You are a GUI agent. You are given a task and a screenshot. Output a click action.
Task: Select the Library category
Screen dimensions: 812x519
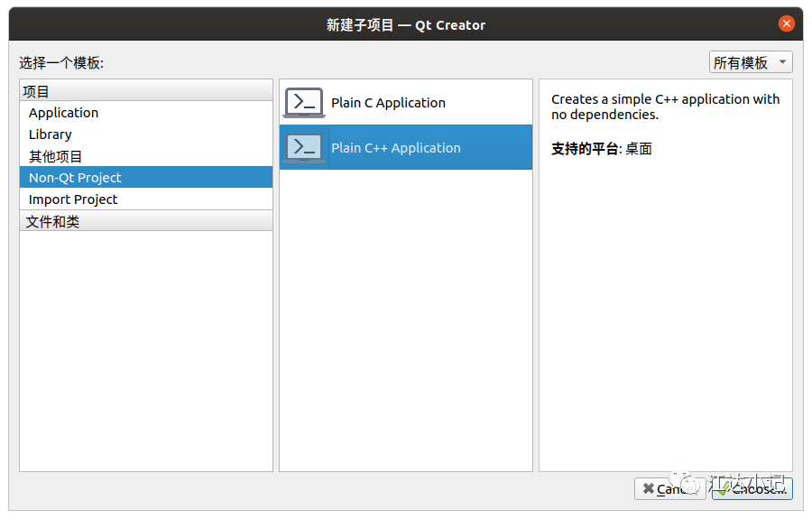tap(146, 134)
